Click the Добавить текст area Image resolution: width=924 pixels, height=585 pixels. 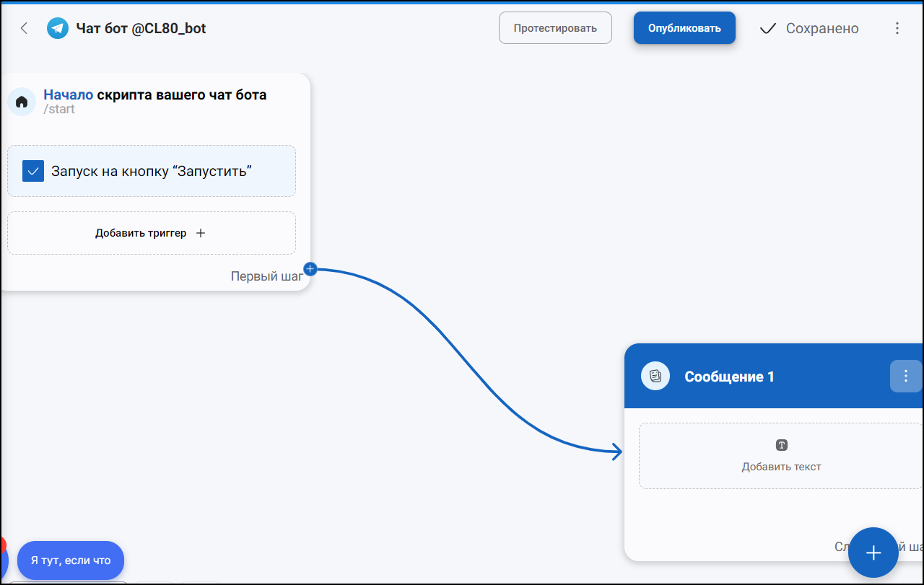(x=781, y=456)
